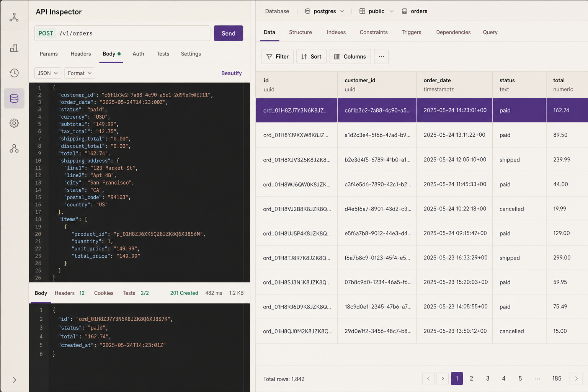The height and width of the screenshot is (392, 588).
Task: Open the Constraints tab
Action: coord(374,32)
